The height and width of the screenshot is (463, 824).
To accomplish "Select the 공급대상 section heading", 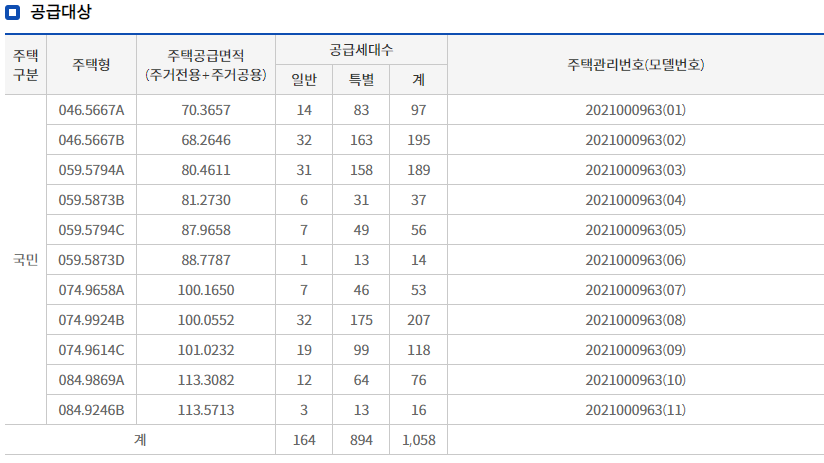I will click(x=61, y=12).
